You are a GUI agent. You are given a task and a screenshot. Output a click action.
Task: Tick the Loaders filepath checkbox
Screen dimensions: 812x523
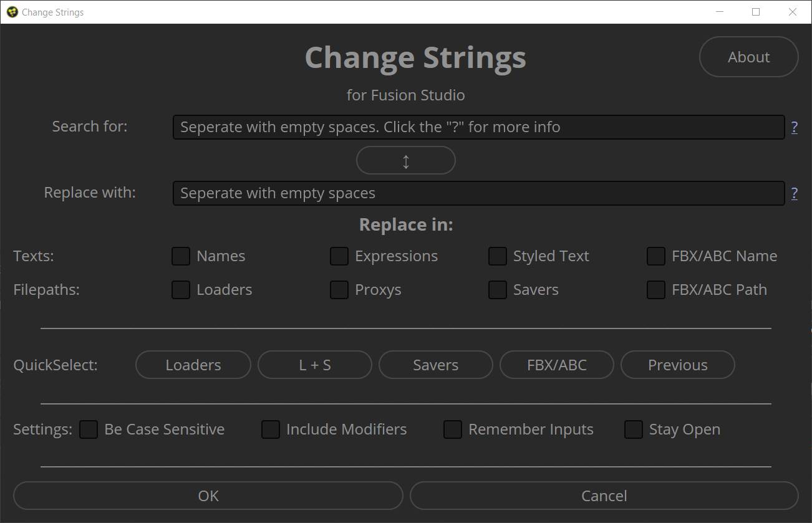181,290
